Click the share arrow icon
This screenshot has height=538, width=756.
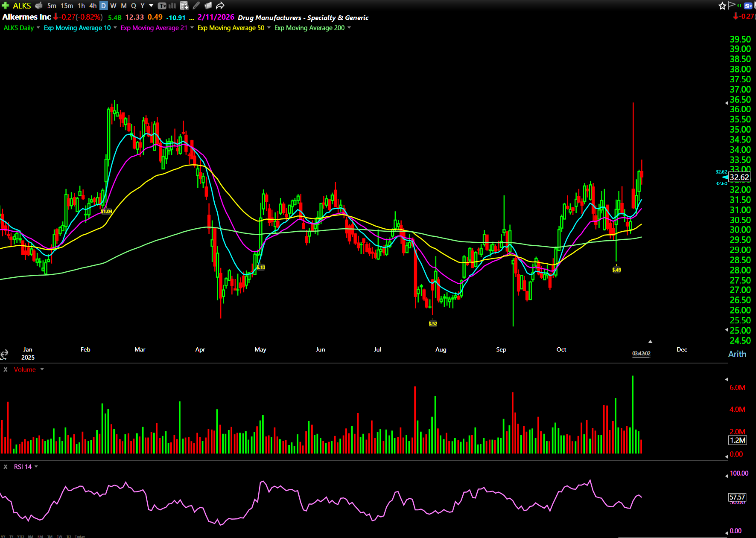tap(220, 6)
